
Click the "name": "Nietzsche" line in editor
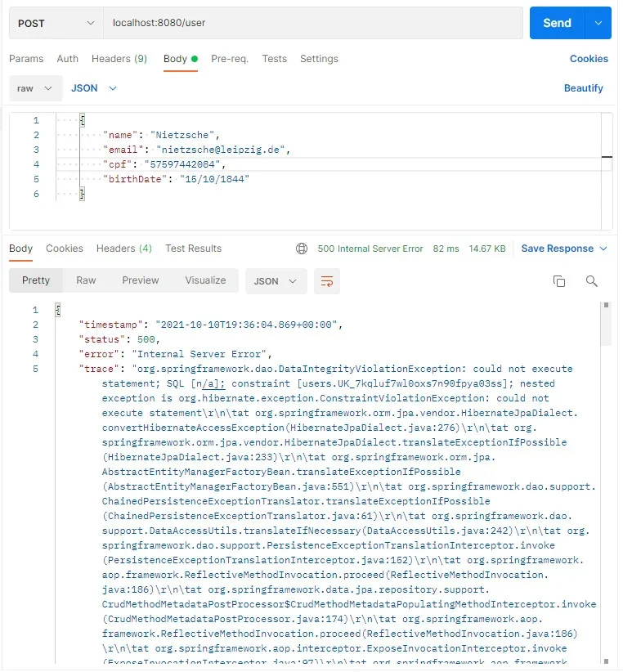click(162, 135)
